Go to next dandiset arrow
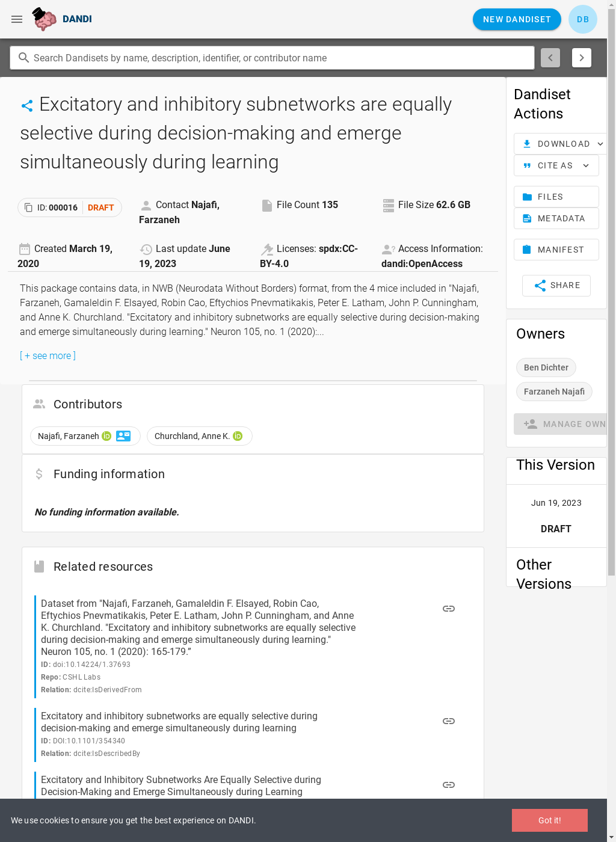This screenshot has width=616, height=842. (582, 58)
